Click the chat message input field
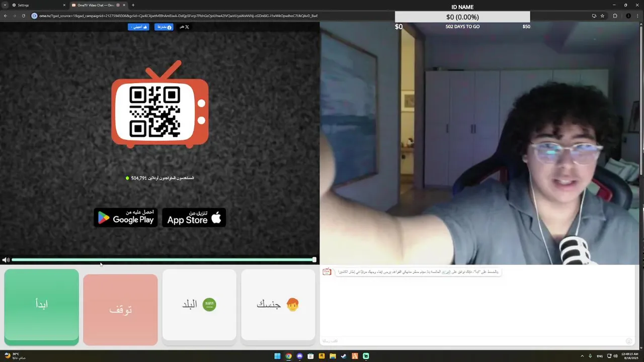 point(472,341)
